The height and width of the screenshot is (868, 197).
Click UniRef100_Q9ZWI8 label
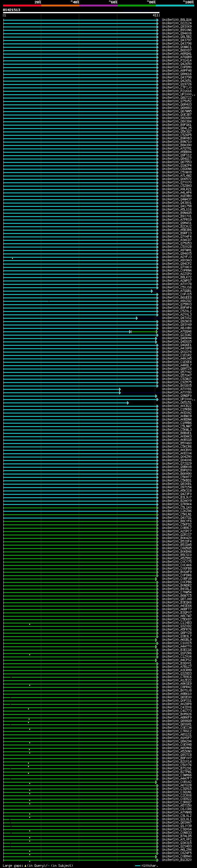point(176,321)
